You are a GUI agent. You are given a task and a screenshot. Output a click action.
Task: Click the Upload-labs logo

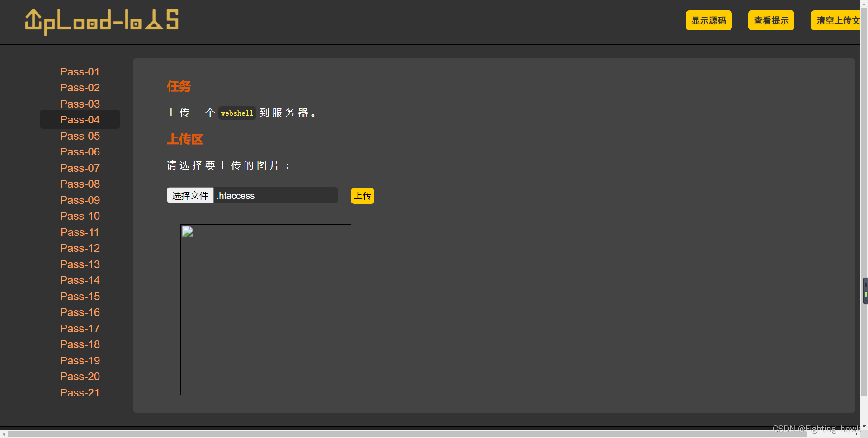click(102, 22)
